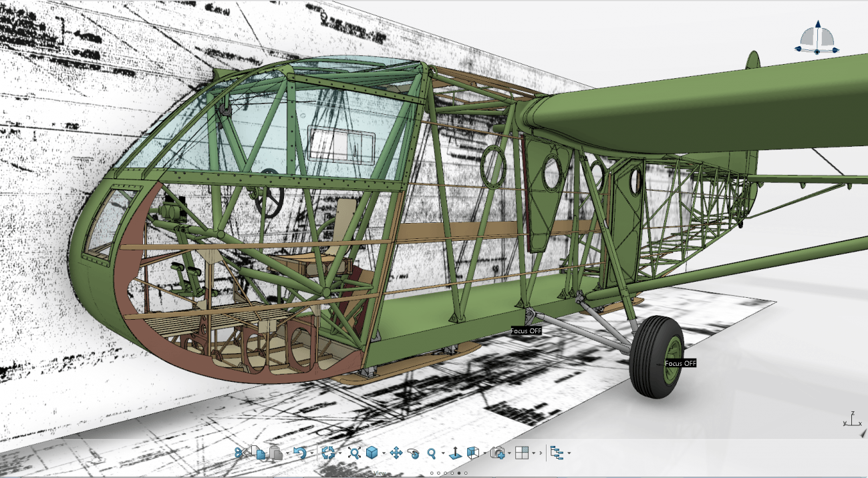Image resolution: width=868 pixels, height=478 pixels.
Task: Click the solid blue view cube icon
Action: coord(372,453)
